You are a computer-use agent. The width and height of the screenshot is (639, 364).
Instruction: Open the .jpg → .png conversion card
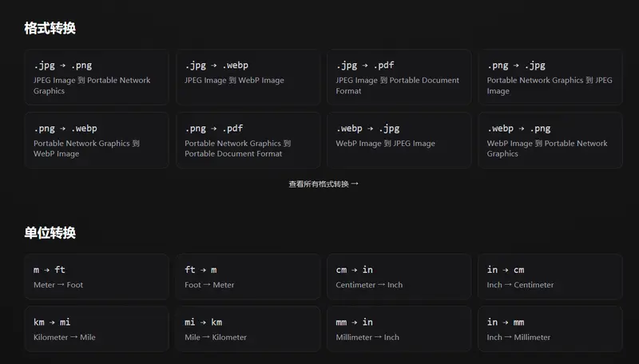(97, 77)
